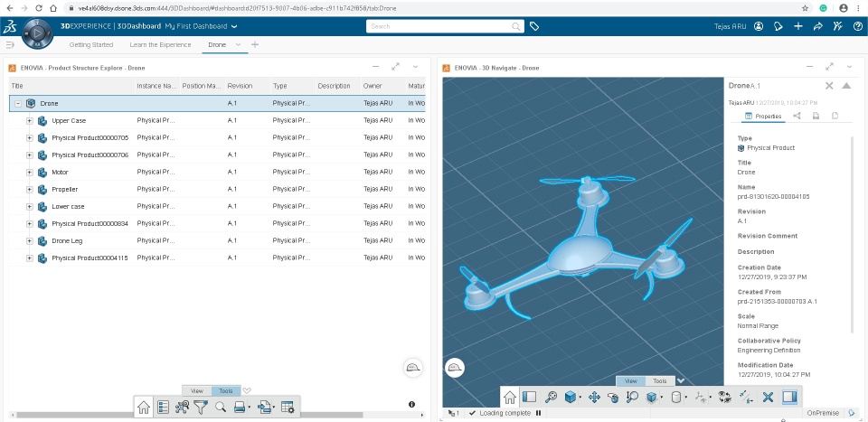Click the blue X icon in 3D toolbar

click(x=768, y=397)
